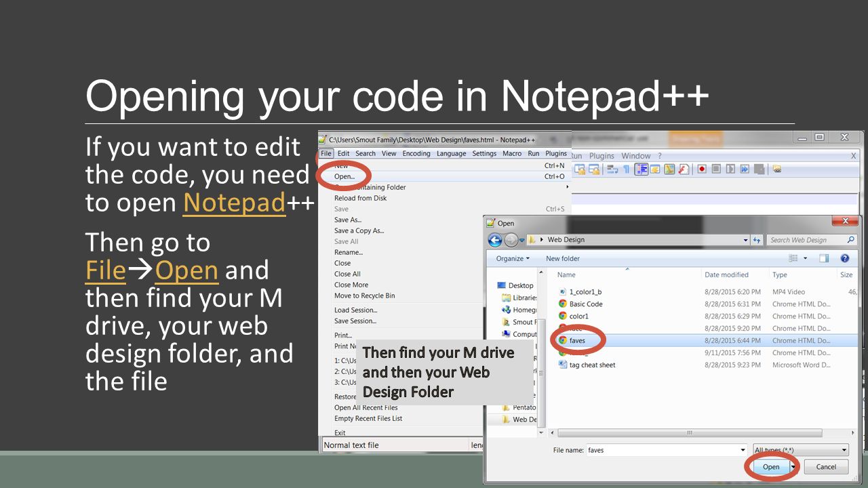Expand the address bar previous locations dropdown
This screenshot has height=488, width=868.
745,240
